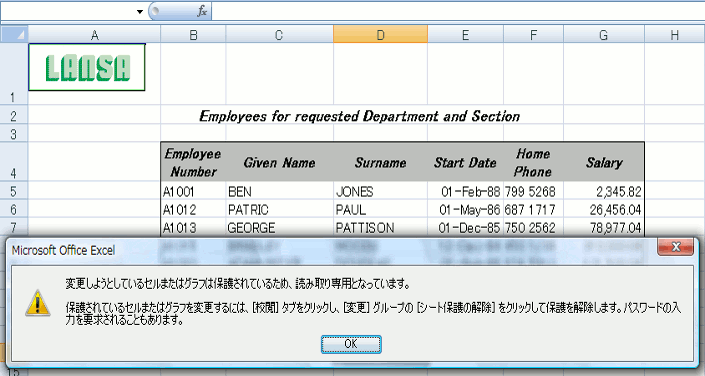Viewport: 705px width, 376px height.
Task: Select column C header
Action: tap(279, 35)
